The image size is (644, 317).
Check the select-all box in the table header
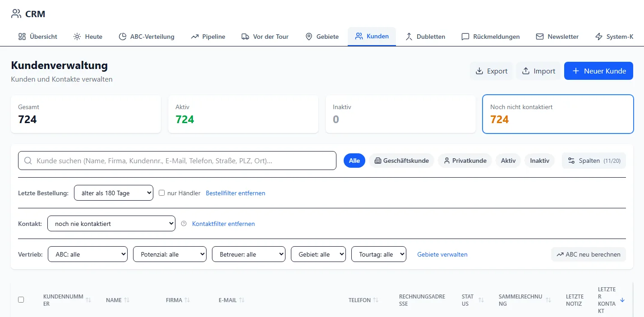(21, 299)
